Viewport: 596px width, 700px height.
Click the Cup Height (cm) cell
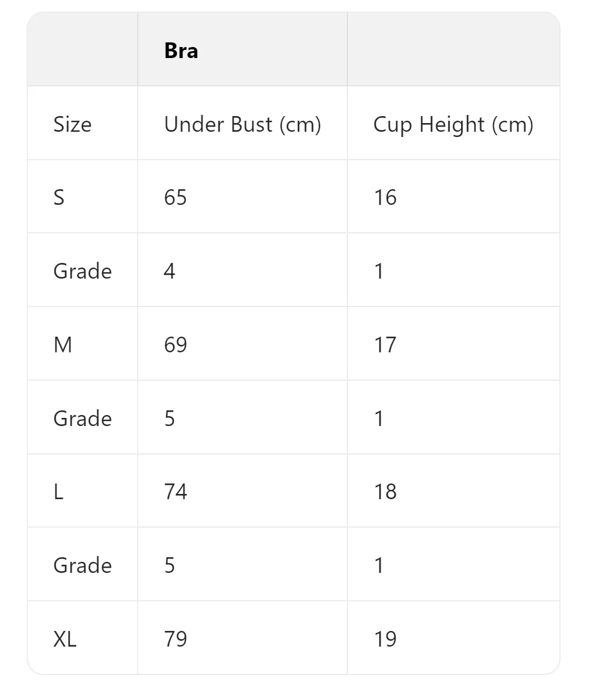453,124
